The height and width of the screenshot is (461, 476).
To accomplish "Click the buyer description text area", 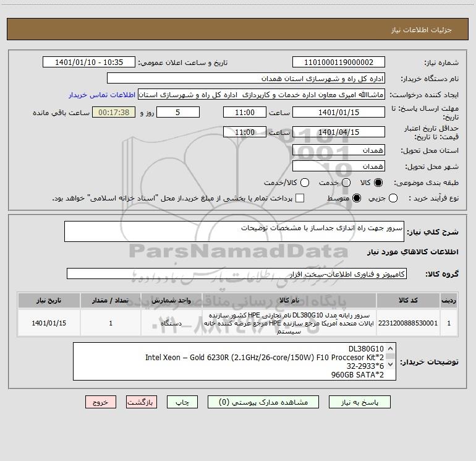I will click(234, 361).
